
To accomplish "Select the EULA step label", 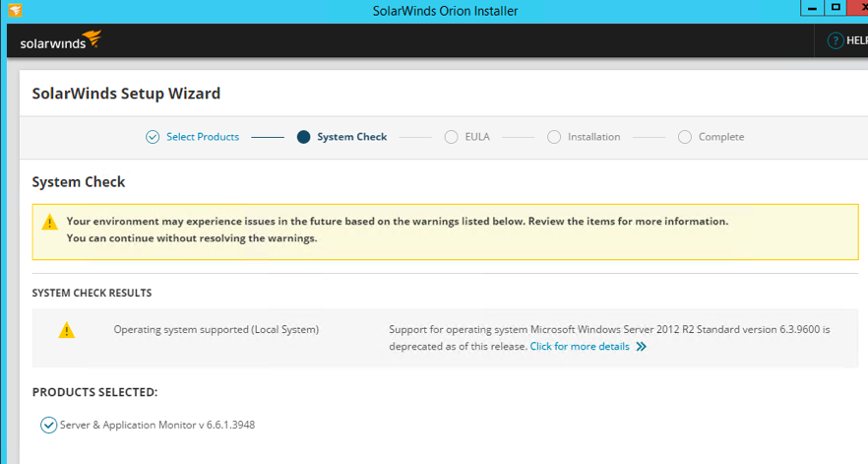I will coord(477,137).
